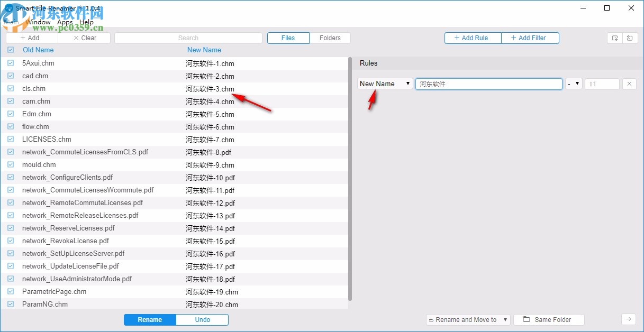Click the import list icon in top toolbar
Image resolution: width=644 pixels, height=332 pixels.
(x=630, y=38)
